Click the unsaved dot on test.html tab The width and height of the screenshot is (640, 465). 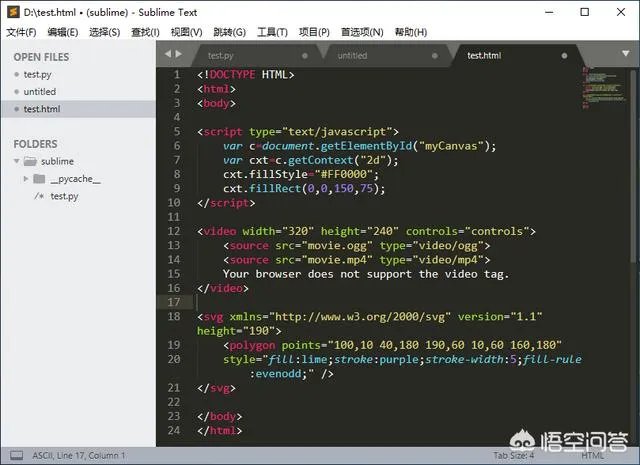pyautogui.click(x=565, y=56)
